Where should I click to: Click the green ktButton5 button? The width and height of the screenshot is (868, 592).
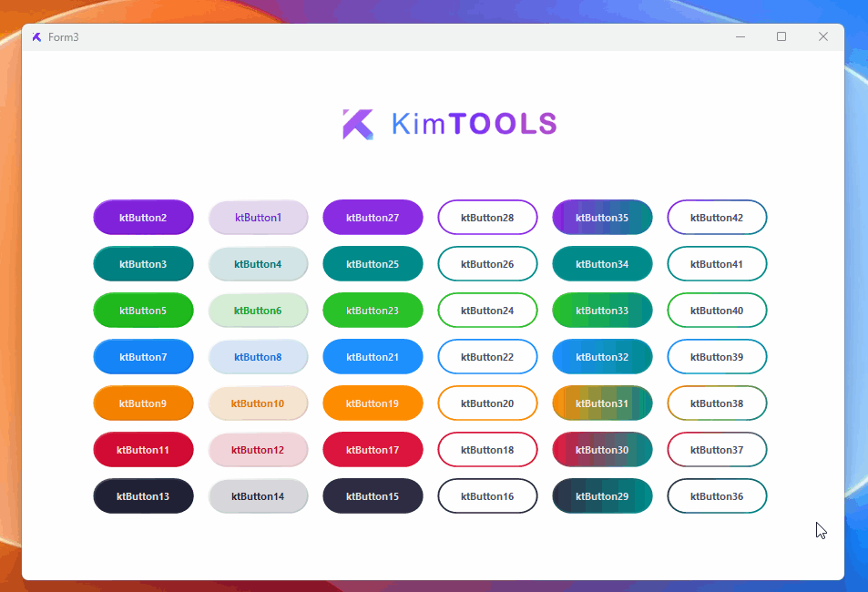(143, 311)
